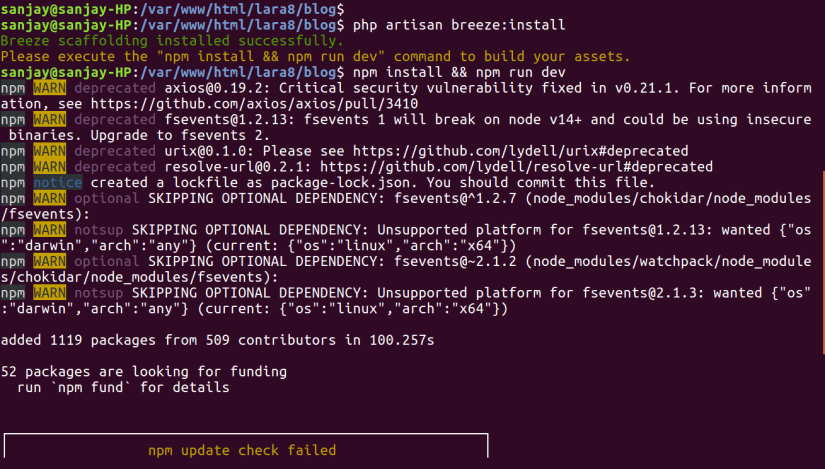Viewport: 825px width, 469px height.
Task: Click the "npm install && npm run dev" command at the prompt
Action: click(460, 72)
